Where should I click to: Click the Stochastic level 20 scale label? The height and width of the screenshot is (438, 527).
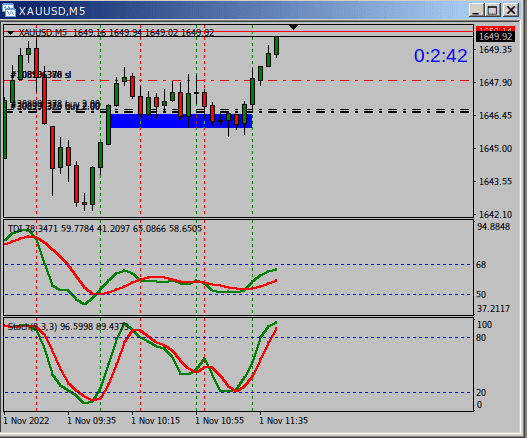481,393
